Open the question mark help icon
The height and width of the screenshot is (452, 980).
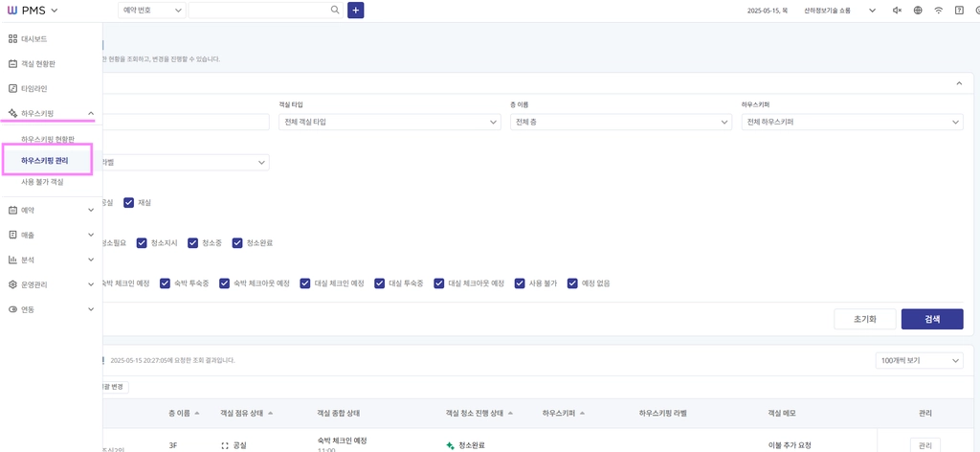click(959, 11)
